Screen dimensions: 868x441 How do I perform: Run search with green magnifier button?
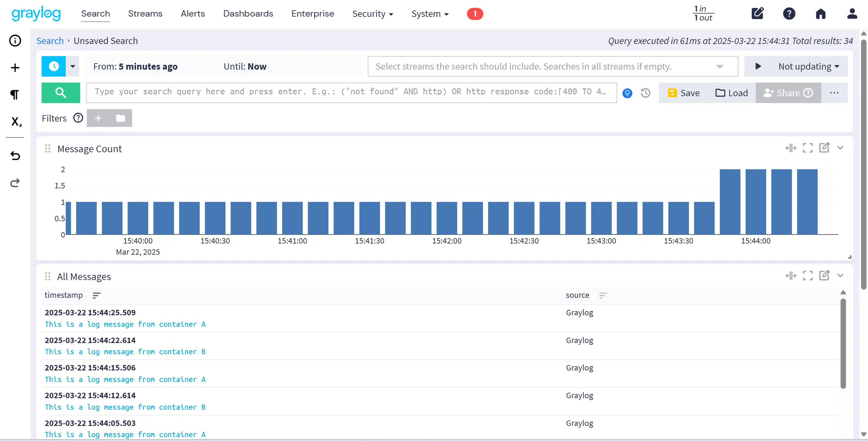61,93
